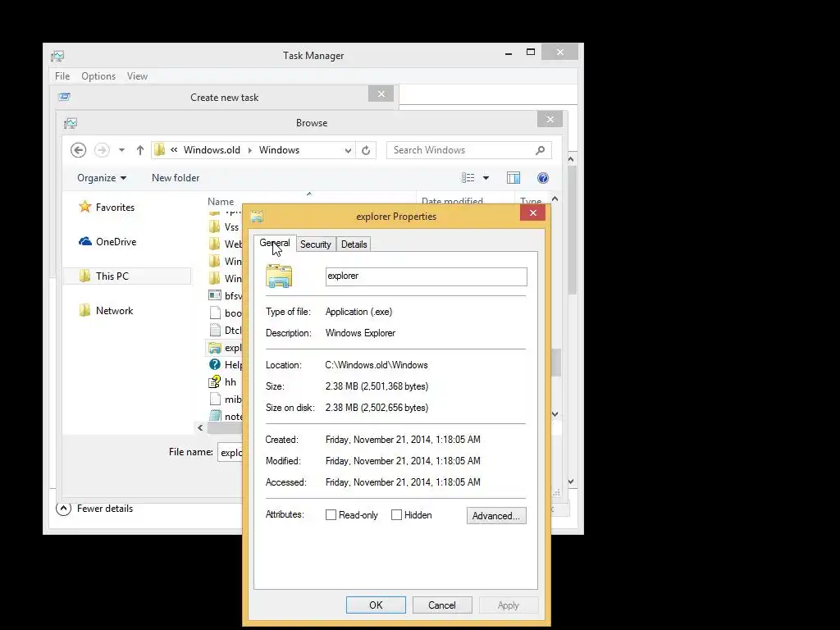Click OK in explorer Properties
The image size is (840, 630).
376,605
